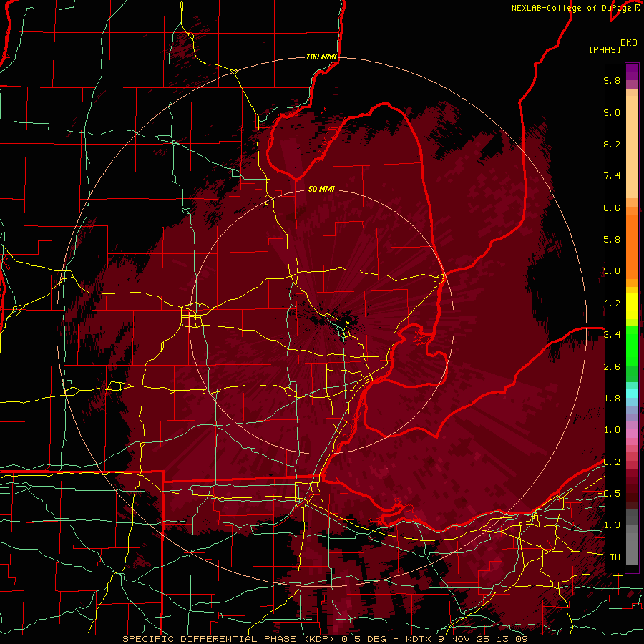Click the "100 NMI" range ring label

[321, 57]
